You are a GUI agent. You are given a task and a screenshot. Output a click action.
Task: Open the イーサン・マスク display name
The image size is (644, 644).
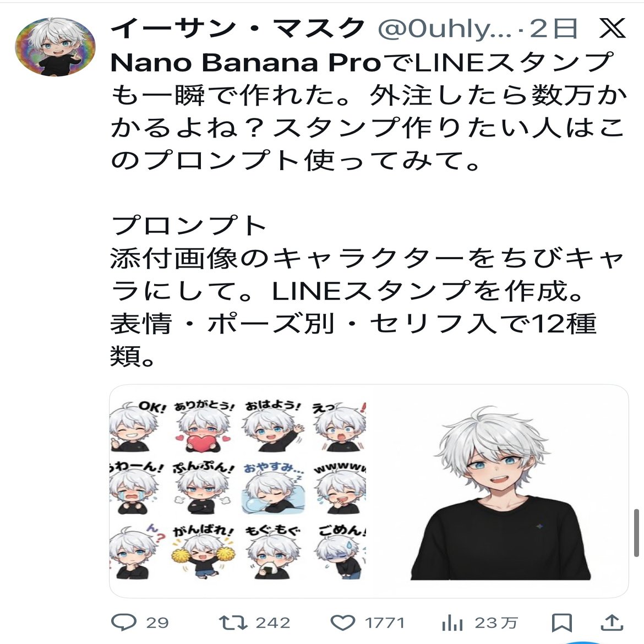coord(238,28)
